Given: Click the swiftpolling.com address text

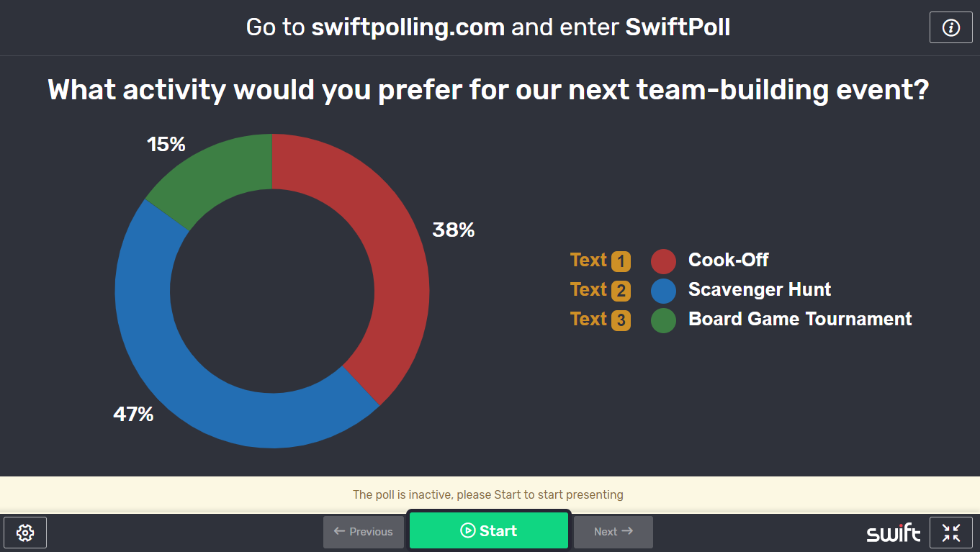Looking at the screenshot, I should pyautogui.click(x=408, y=27).
